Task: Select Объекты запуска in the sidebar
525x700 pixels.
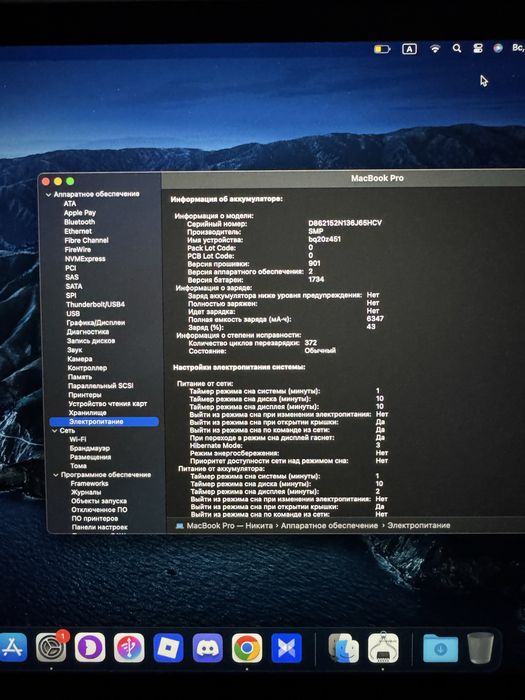Action: pyautogui.click(x=99, y=501)
